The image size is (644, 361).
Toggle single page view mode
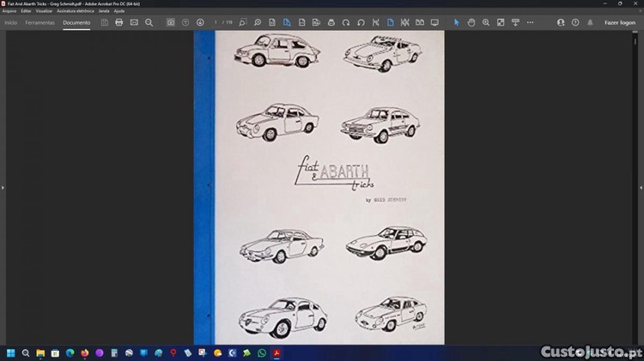click(x=390, y=22)
